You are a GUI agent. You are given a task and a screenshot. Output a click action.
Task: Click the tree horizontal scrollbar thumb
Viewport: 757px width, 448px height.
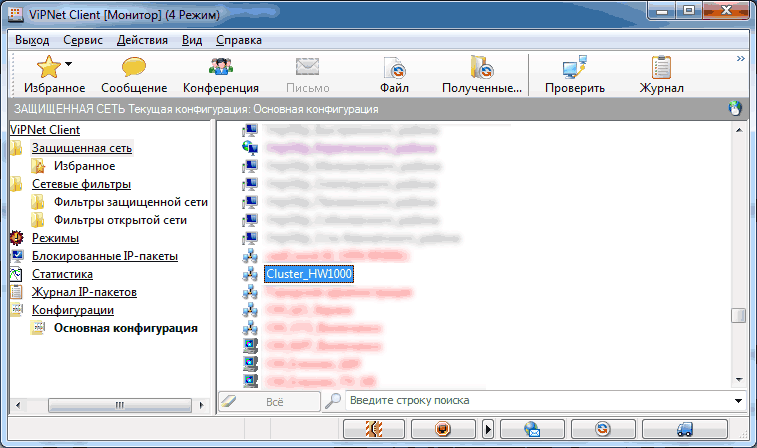120,406
